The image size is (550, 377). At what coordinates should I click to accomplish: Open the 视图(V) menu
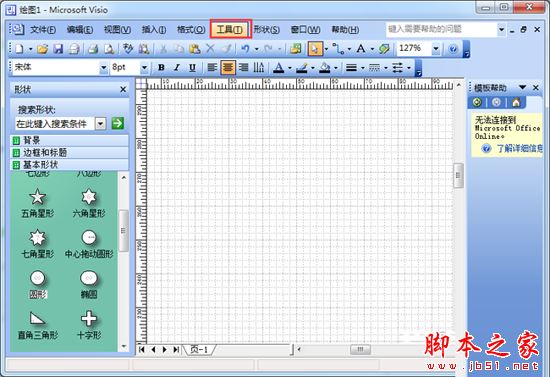[117, 29]
